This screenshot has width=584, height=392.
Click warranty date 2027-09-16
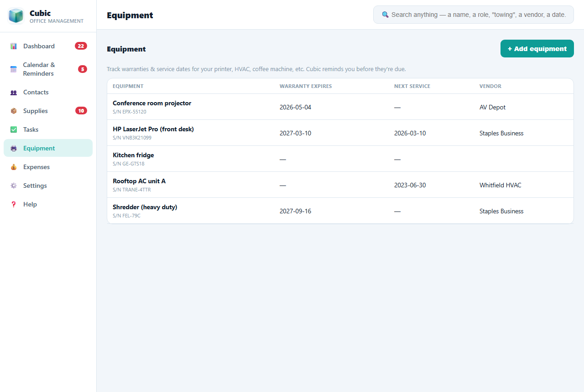pyautogui.click(x=295, y=211)
